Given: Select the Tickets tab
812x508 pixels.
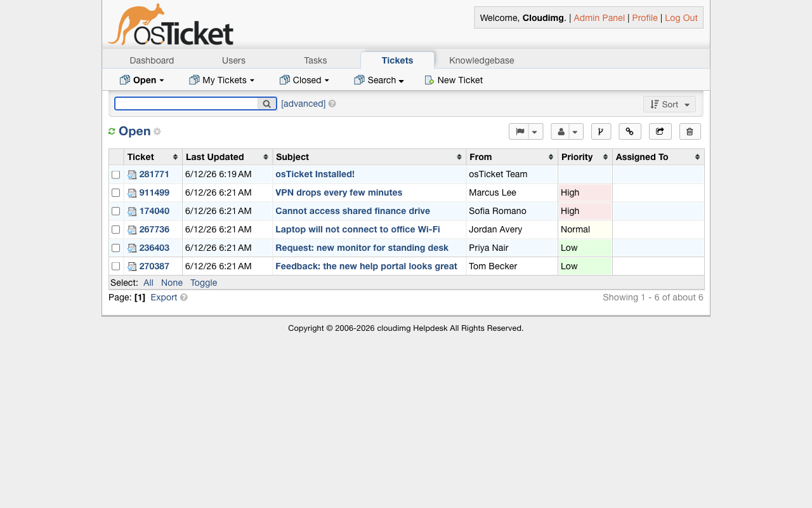Looking at the screenshot, I should (x=398, y=60).
